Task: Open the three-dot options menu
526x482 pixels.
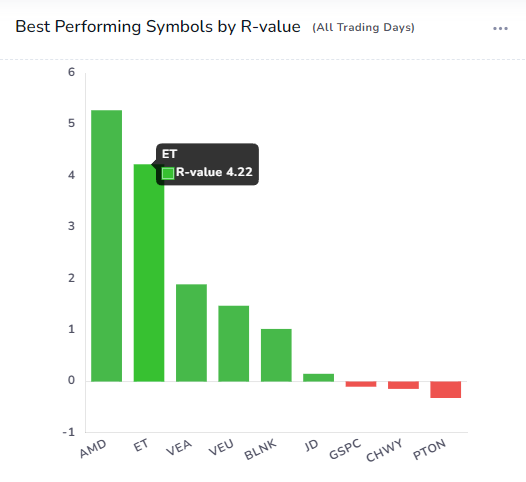Action: (x=500, y=29)
